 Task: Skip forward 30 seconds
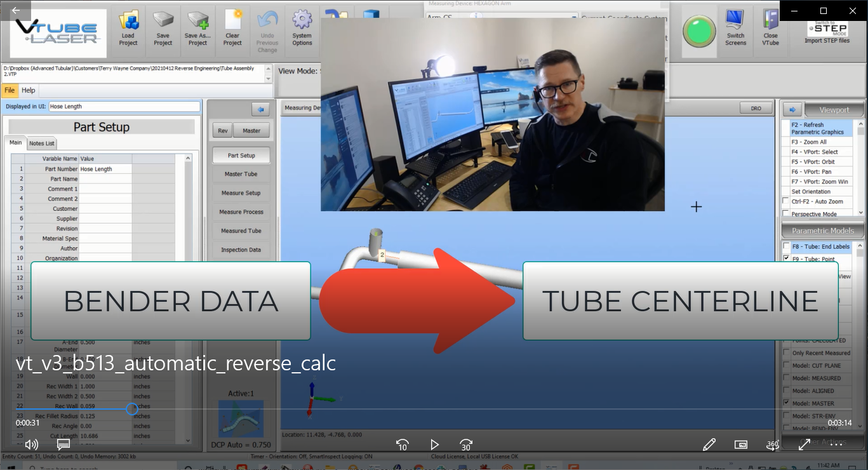coord(466,445)
